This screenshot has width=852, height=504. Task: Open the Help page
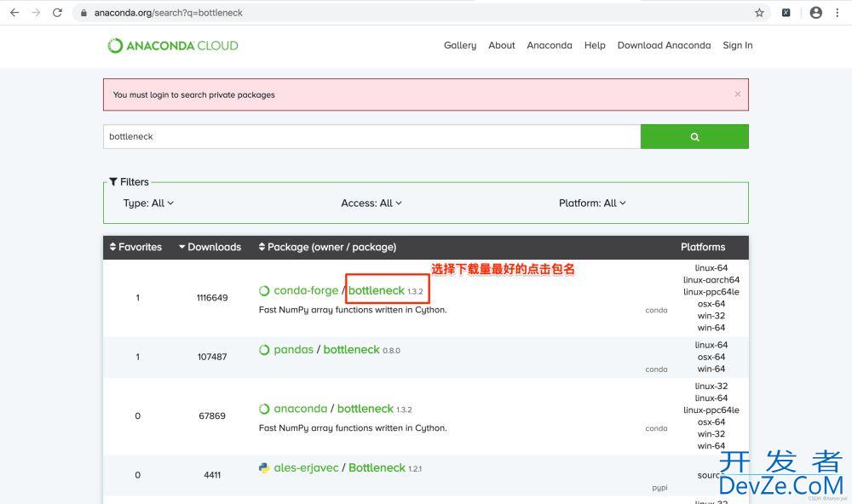pos(595,46)
